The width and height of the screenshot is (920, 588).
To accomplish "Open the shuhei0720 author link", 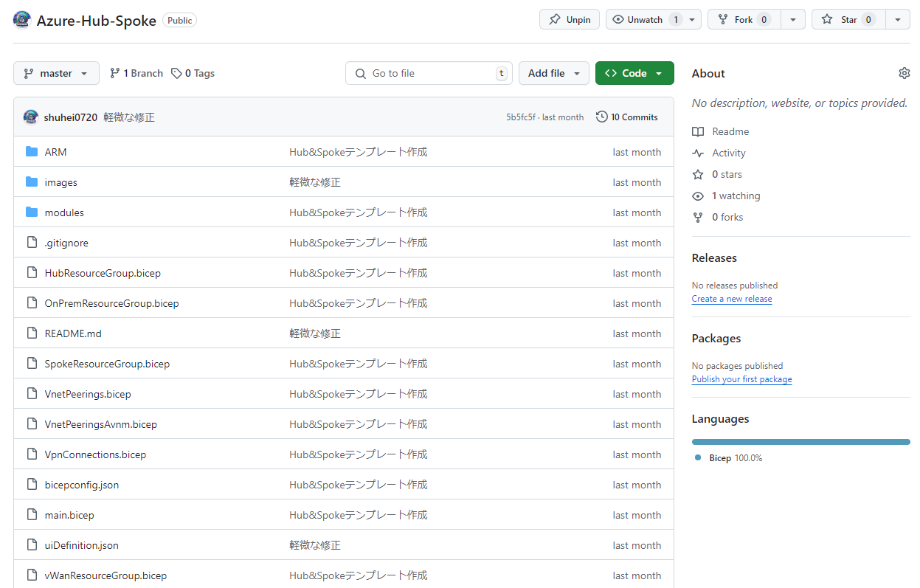I will pyautogui.click(x=71, y=117).
